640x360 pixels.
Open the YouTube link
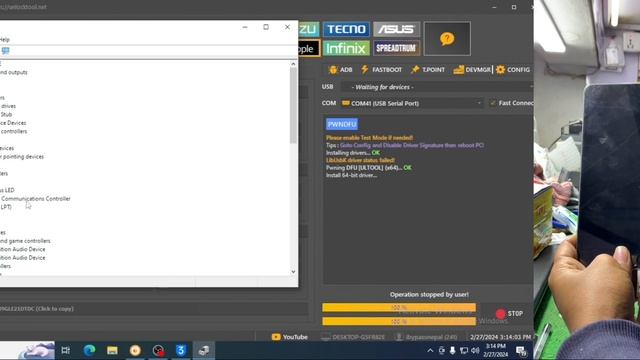(295, 337)
